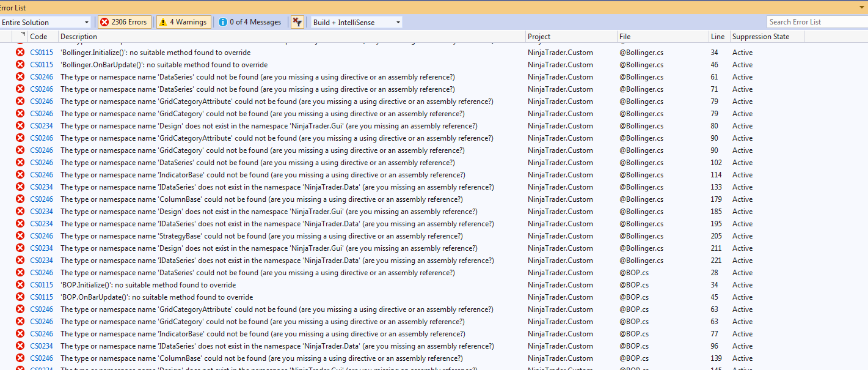Click the error icon on the StrategyBase error row
868x370 pixels.
pos(20,236)
